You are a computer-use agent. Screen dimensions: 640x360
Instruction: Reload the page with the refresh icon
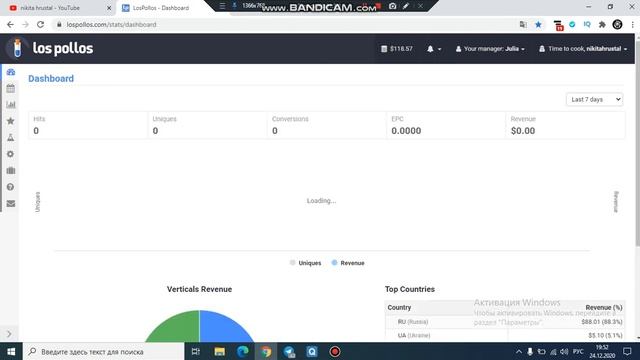point(40,24)
